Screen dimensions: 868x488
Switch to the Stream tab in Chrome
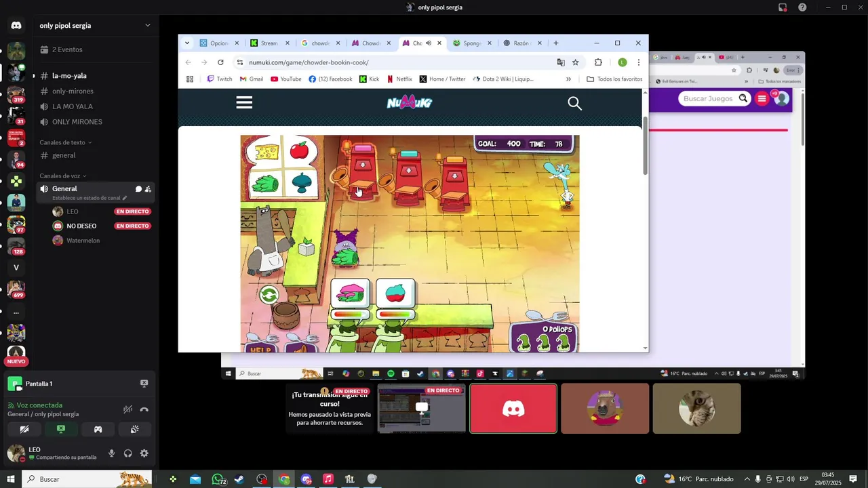(x=270, y=43)
